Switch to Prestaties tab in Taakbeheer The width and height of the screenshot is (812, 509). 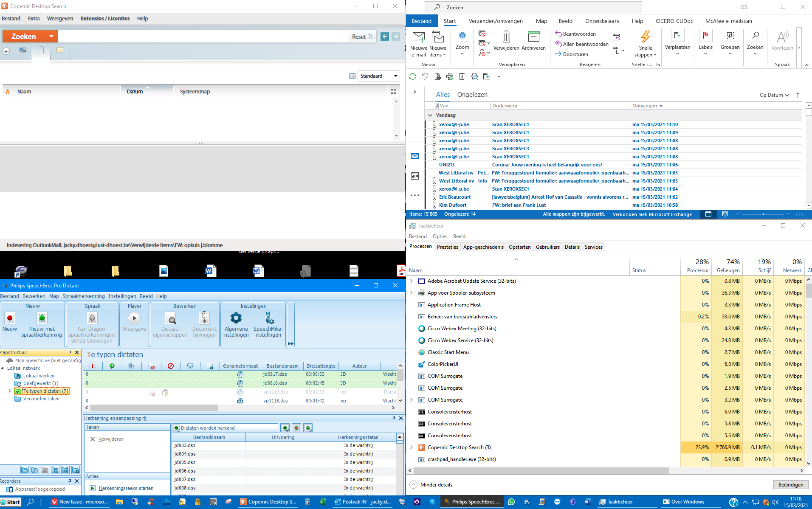[448, 247]
